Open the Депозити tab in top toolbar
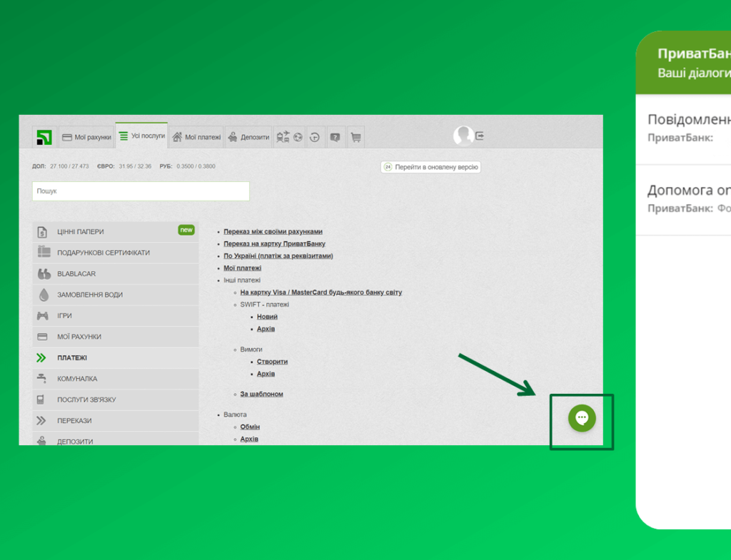731x560 pixels. tap(248, 137)
